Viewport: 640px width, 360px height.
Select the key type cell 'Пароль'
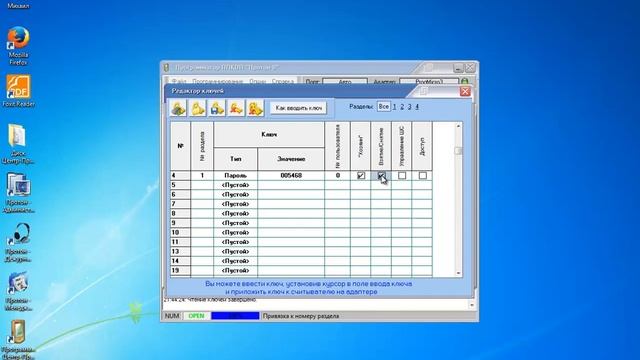pyautogui.click(x=236, y=176)
